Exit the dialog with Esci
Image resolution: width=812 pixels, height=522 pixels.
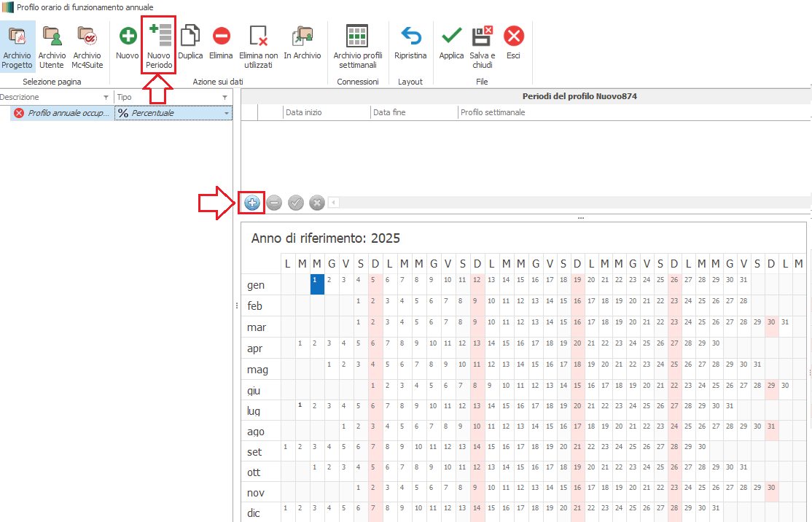pyautogui.click(x=513, y=36)
